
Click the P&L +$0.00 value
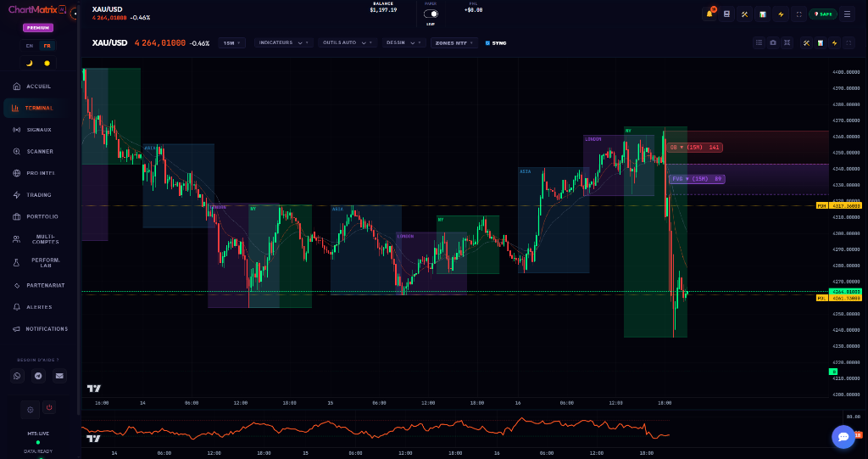tap(473, 9)
